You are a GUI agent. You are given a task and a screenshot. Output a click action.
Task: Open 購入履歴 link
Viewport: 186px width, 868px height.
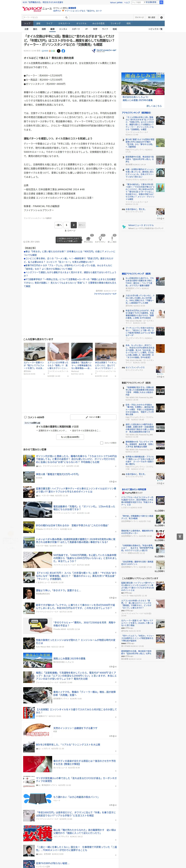151,18
